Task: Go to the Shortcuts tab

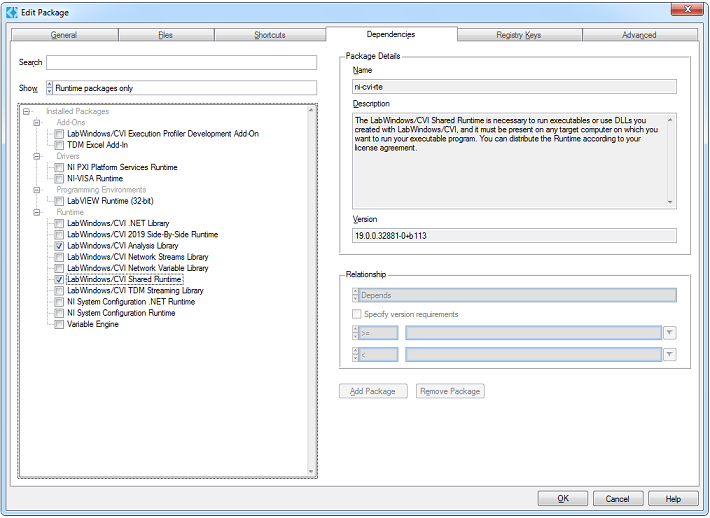Action: [x=269, y=35]
